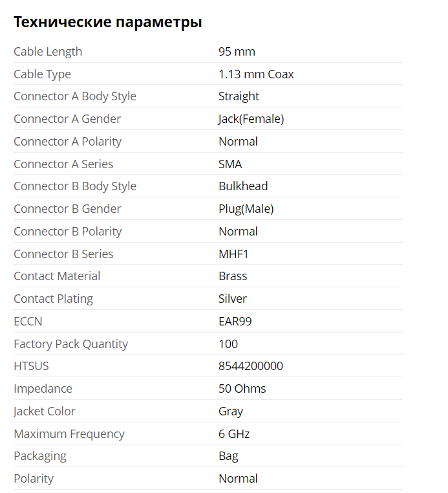The width and height of the screenshot is (448, 493).
Task: Select the HTSUS code 8544200000
Action: coord(251,366)
